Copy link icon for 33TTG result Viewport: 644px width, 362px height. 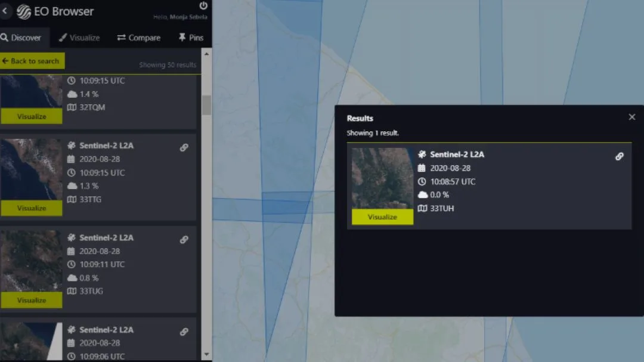point(184,147)
